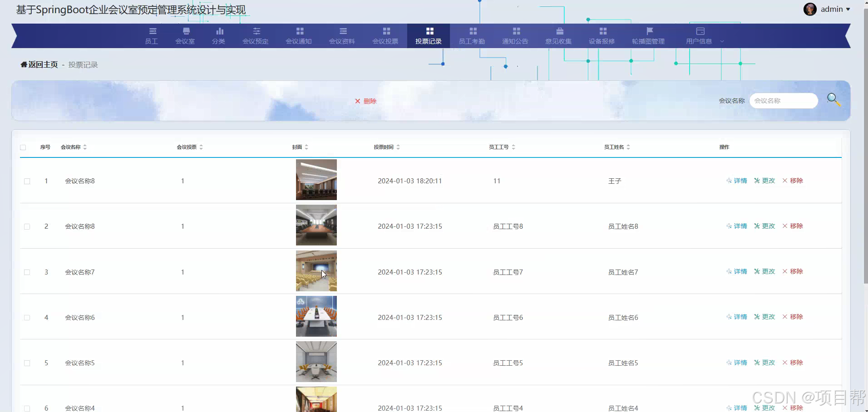Sort by 员工姓名 column
Image resolution: width=868 pixels, height=412 pixels.
[x=628, y=147]
